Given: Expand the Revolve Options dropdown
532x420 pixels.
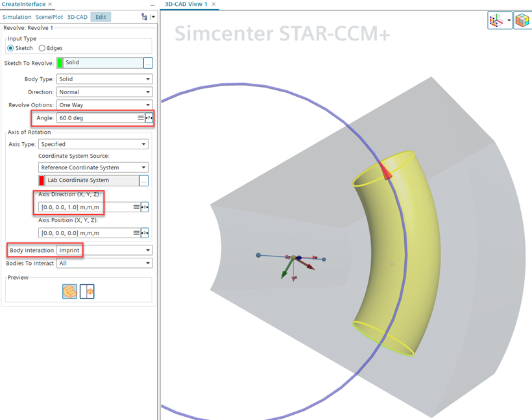Looking at the screenshot, I should pyautogui.click(x=104, y=105).
